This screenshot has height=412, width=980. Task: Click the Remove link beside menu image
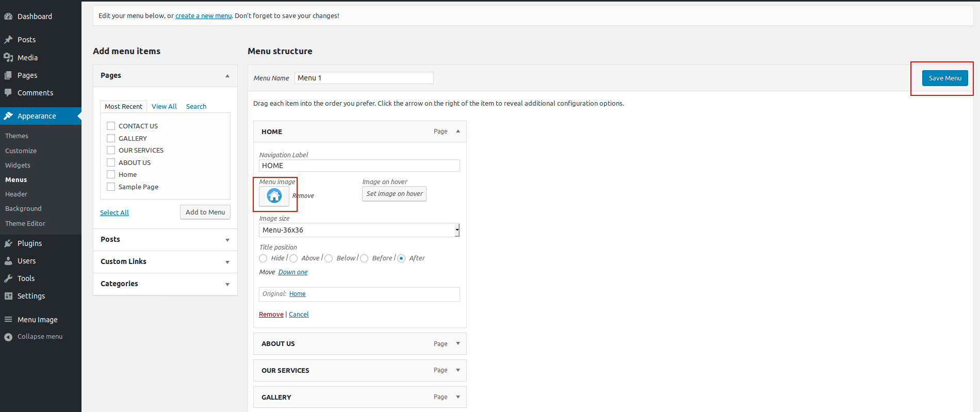point(303,196)
